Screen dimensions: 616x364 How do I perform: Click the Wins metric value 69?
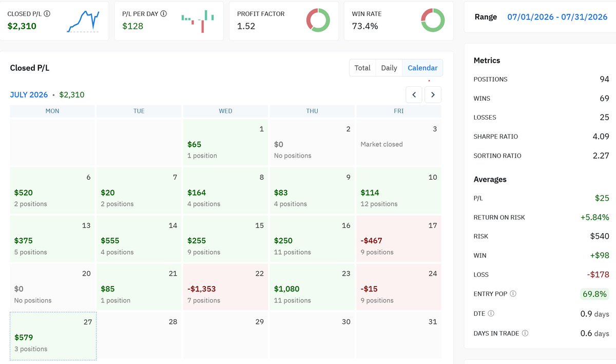coord(604,98)
